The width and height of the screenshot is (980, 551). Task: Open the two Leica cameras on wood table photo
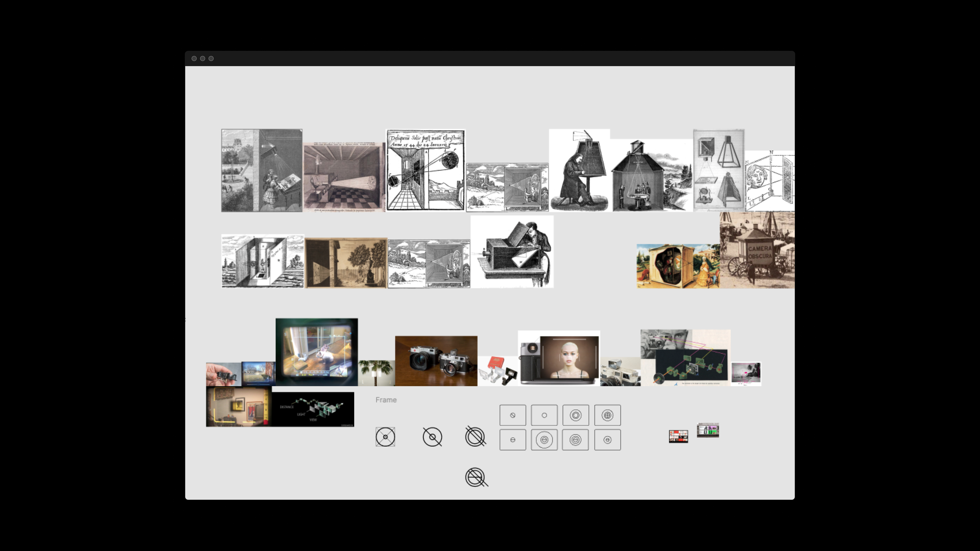pyautogui.click(x=436, y=361)
